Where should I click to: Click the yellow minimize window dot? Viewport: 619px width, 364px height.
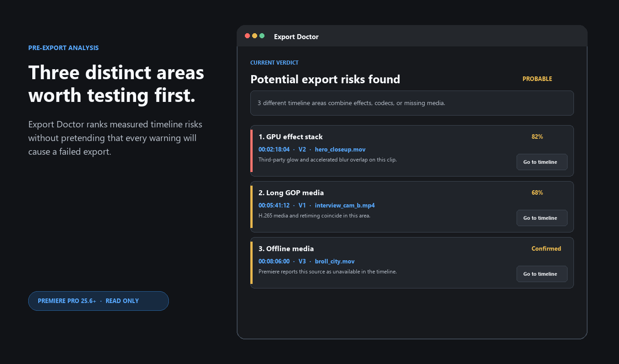pyautogui.click(x=255, y=36)
